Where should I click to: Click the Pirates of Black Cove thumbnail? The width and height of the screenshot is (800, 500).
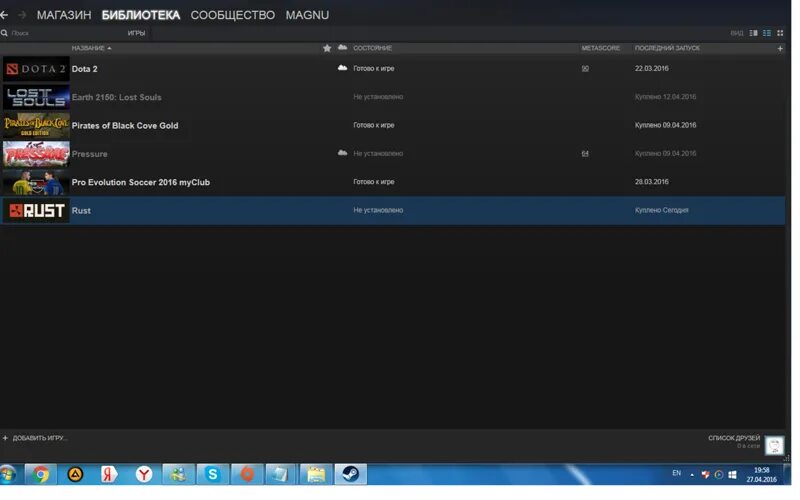coord(36,126)
